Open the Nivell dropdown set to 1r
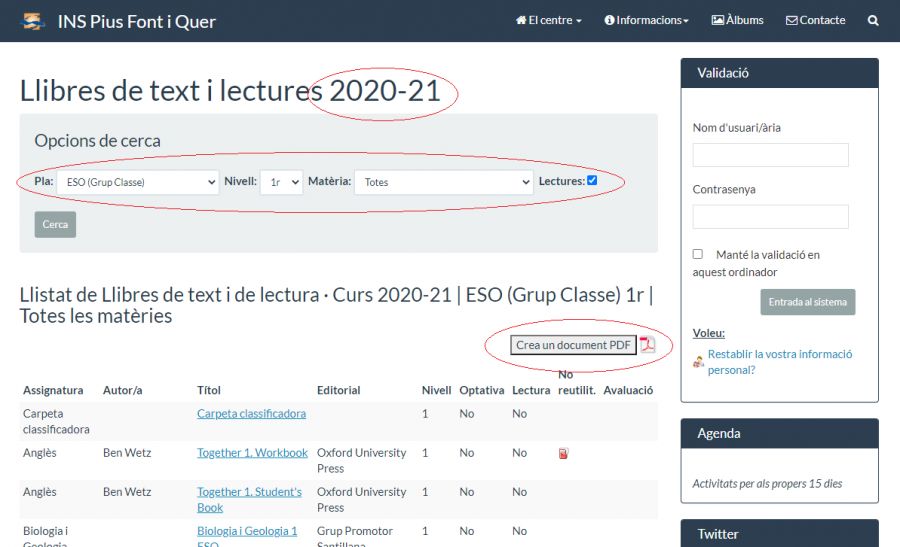 pos(281,182)
